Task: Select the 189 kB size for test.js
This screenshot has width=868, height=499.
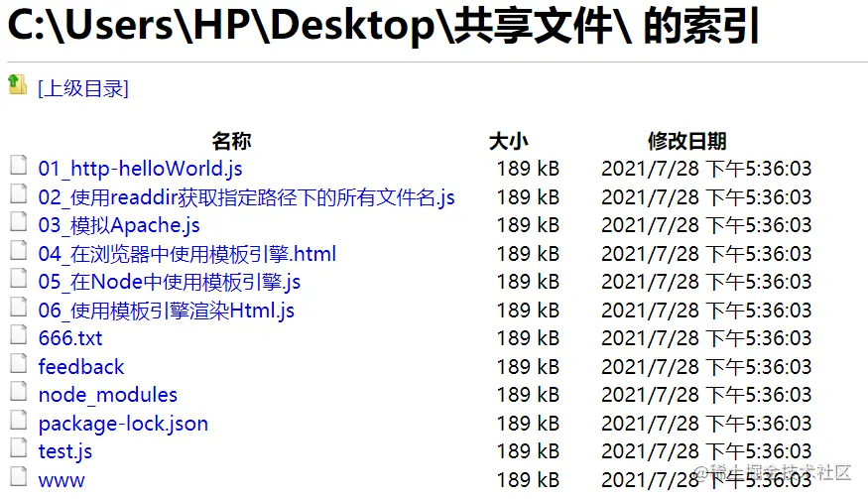Action: (528, 450)
